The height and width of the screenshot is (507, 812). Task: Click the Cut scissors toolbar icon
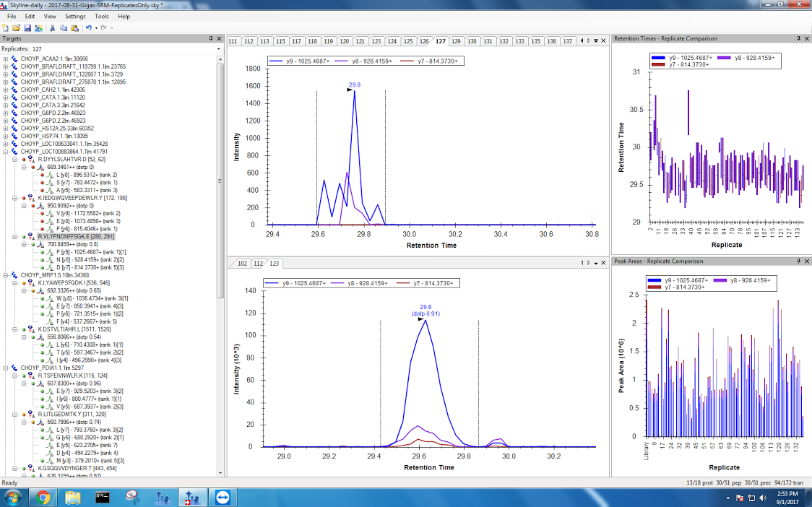point(53,27)
